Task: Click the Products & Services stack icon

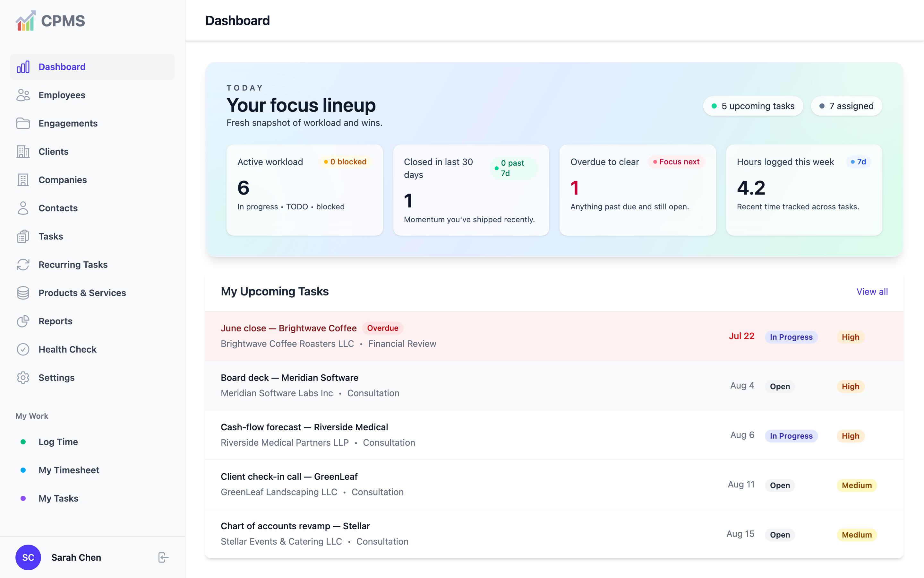Action: coord(23,293)
